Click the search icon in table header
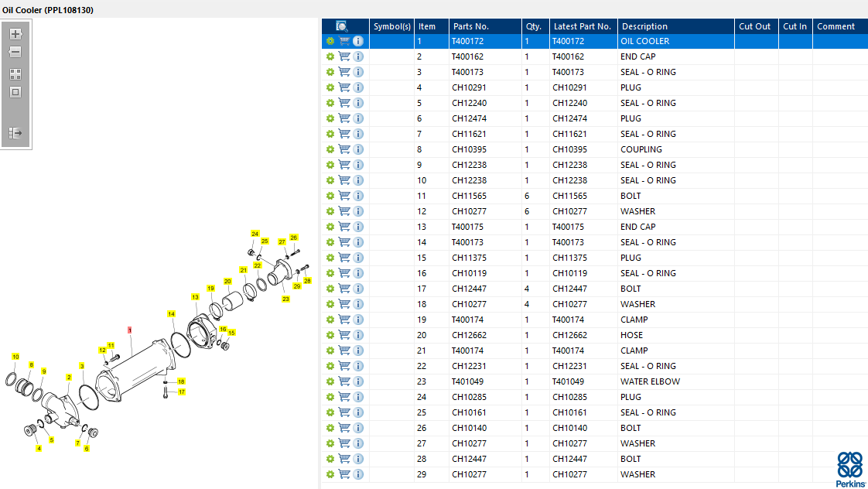 [x=342, y=26]
